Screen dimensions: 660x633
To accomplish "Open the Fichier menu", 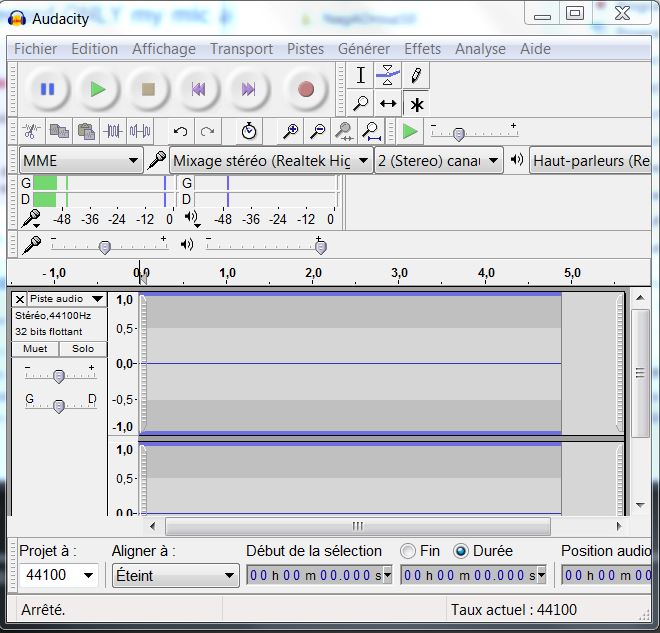I will [35, 49].
